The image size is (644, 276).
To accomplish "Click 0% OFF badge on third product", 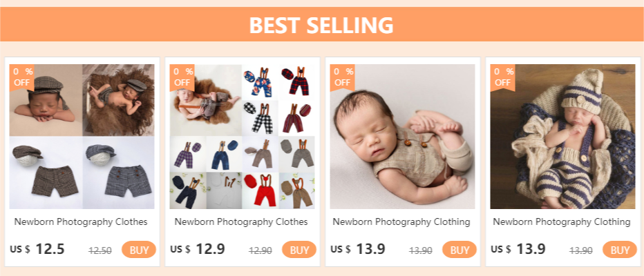I will click(x=342, y=77).
